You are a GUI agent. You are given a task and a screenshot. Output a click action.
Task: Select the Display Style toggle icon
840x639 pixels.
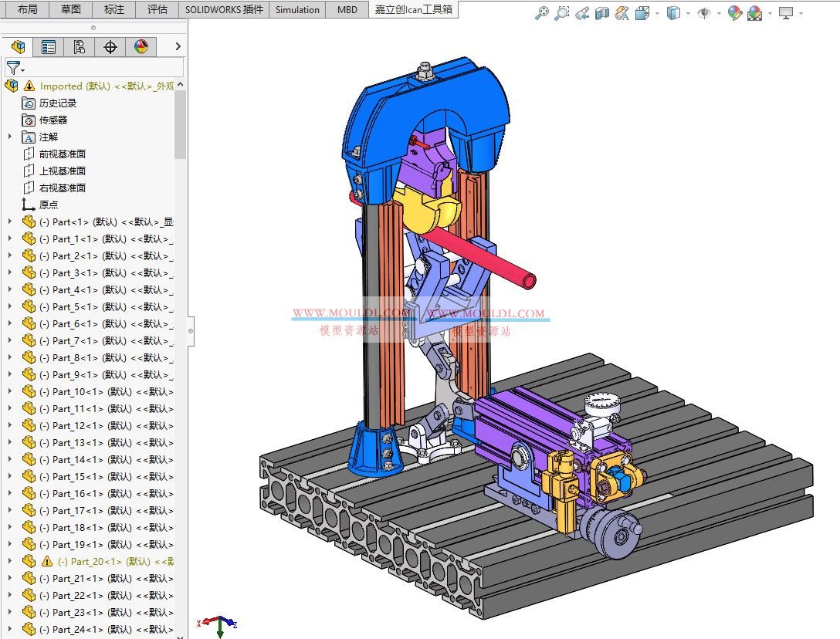tap(672, 12)
